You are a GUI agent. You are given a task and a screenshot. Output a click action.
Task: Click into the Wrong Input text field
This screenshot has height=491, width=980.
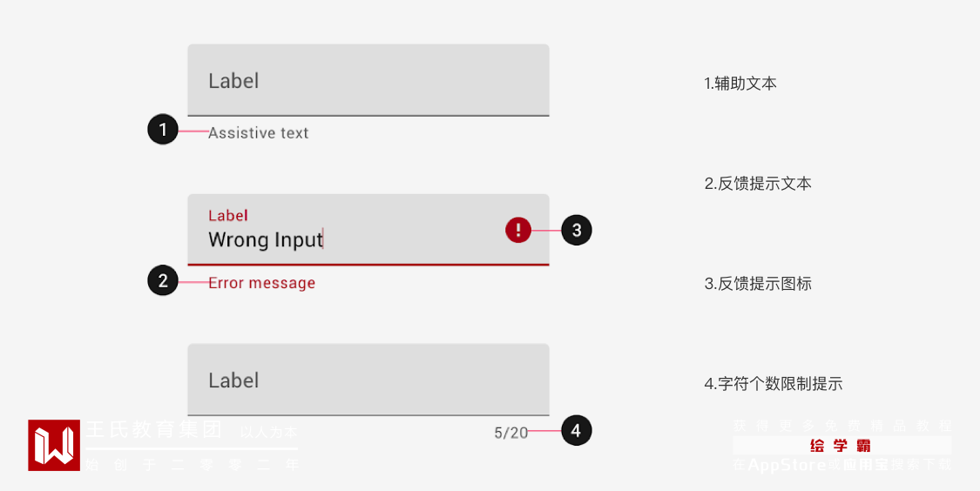(348, 239)
